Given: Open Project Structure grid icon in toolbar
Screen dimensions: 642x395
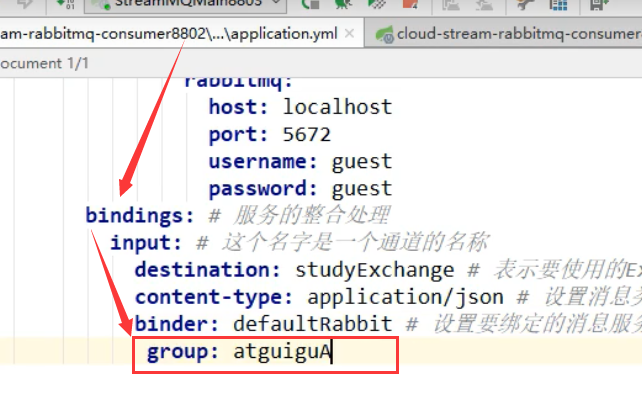Looking at the screenshot, I should point(558,4).
